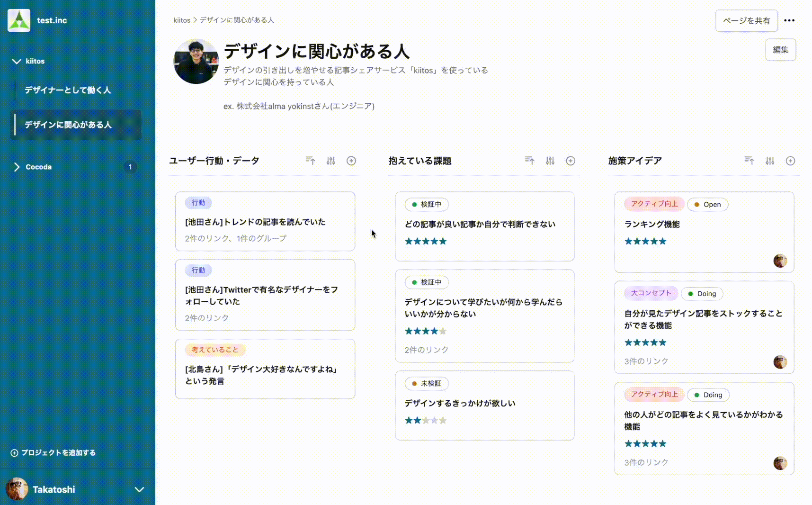
Task: Collapse the kiitos project section
Action: [16, 61]
